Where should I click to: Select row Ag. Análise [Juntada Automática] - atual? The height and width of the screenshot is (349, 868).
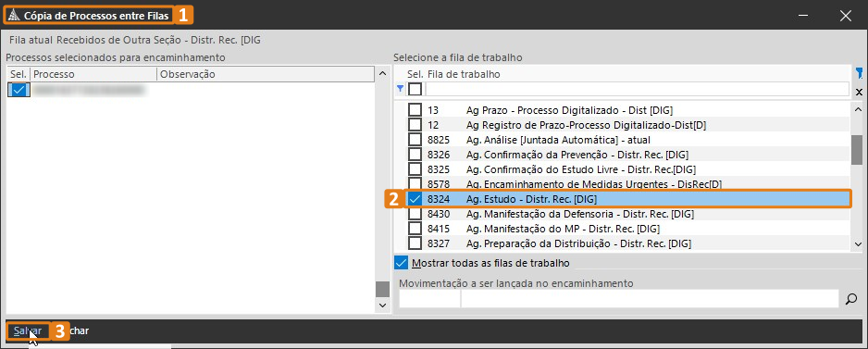[559, 140]
